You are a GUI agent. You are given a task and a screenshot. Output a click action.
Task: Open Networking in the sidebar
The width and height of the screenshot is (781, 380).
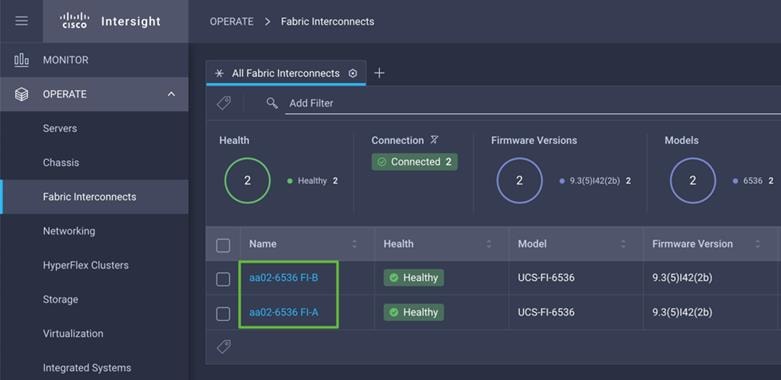(69, 231)
